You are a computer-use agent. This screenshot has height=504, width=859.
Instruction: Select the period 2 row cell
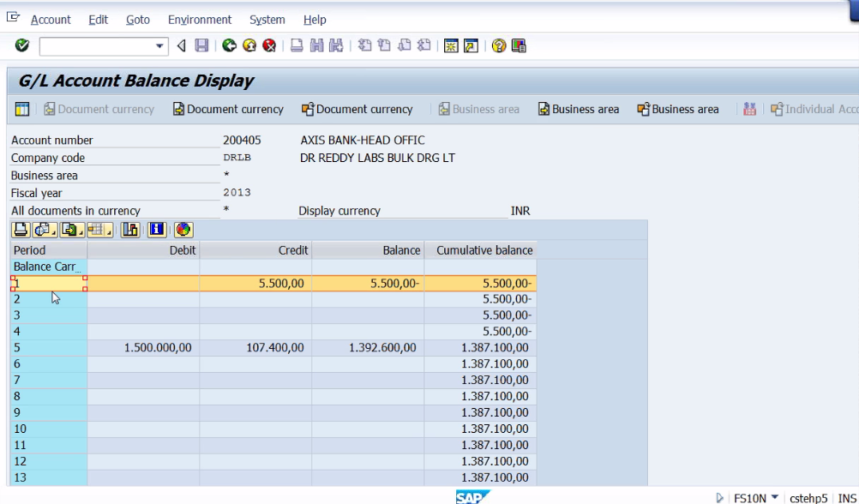(x=48, y=299)
